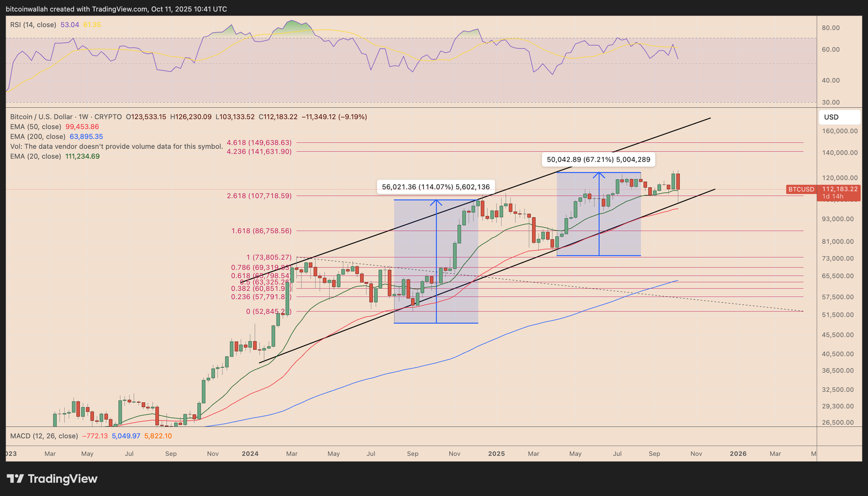This screenshot has width=868, height=496.
Task: Click the 160,000.00 price scale label
Action: [x=840, y=131]
